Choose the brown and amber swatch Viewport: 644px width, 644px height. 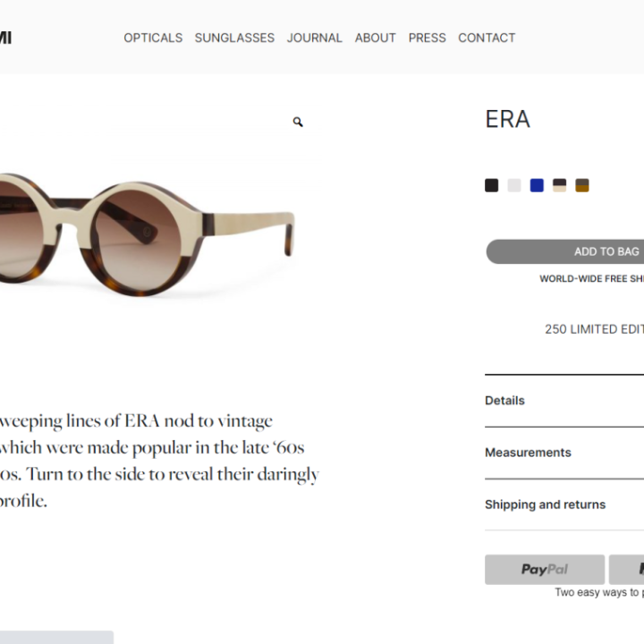coord(582,185)
